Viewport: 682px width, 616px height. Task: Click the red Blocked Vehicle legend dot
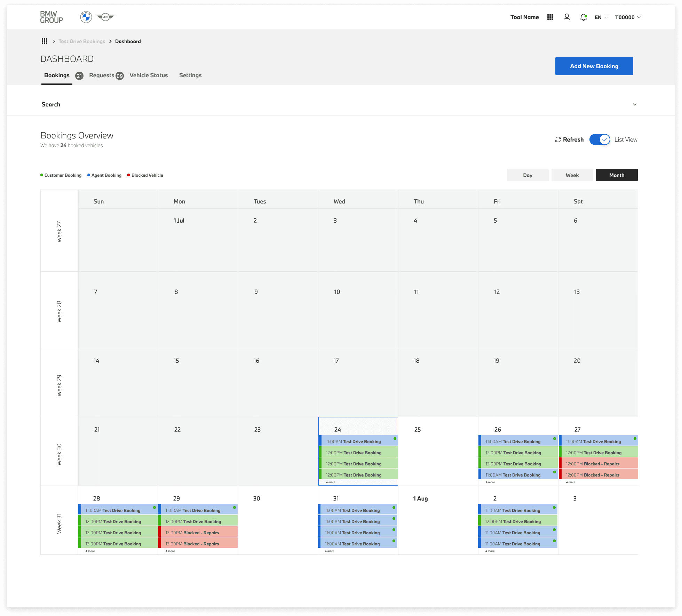129,175
